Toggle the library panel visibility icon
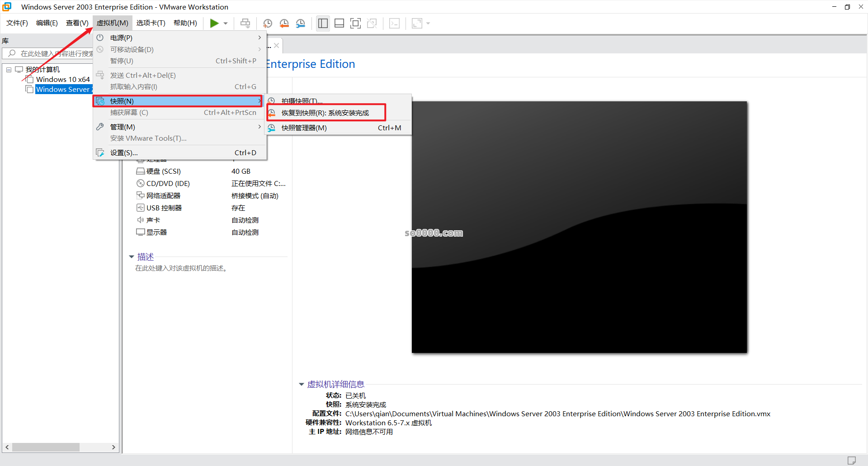This screenshot has height=466, width=868. point(323,23)
